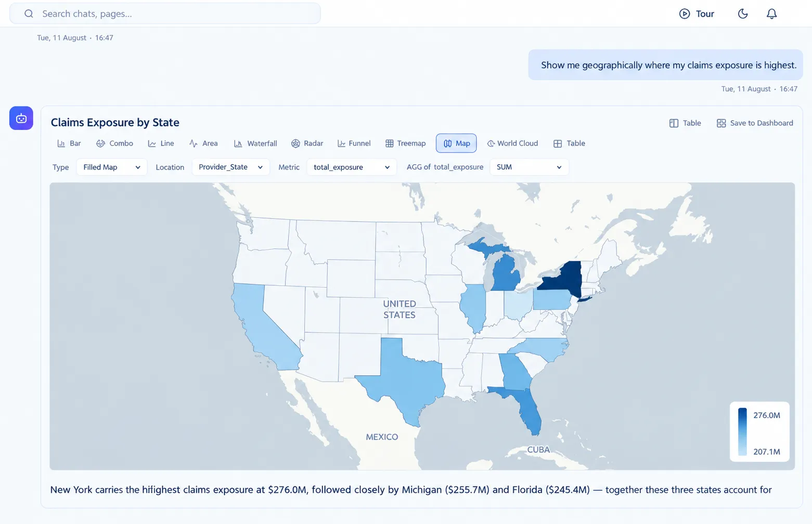Viewport: 812px width, 524px height.
Task: Click the Map icon in the active tab
Action: (447, 143)
